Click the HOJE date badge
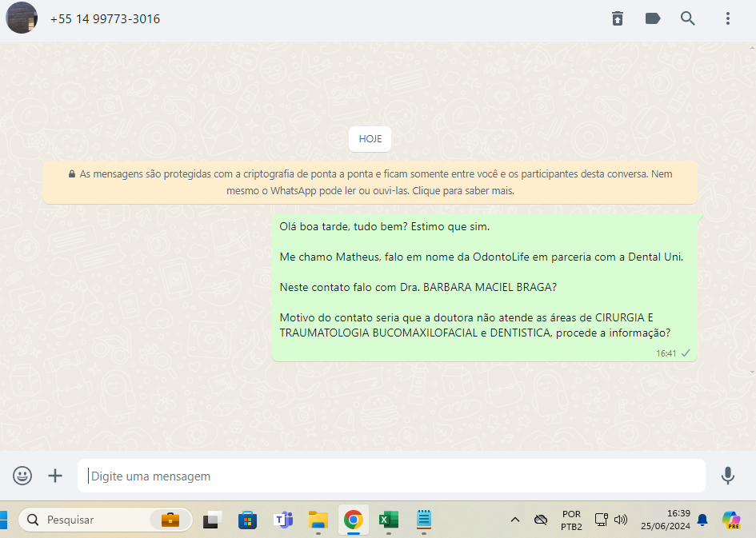This screenshot has width=756, height=538. [370, 139]
